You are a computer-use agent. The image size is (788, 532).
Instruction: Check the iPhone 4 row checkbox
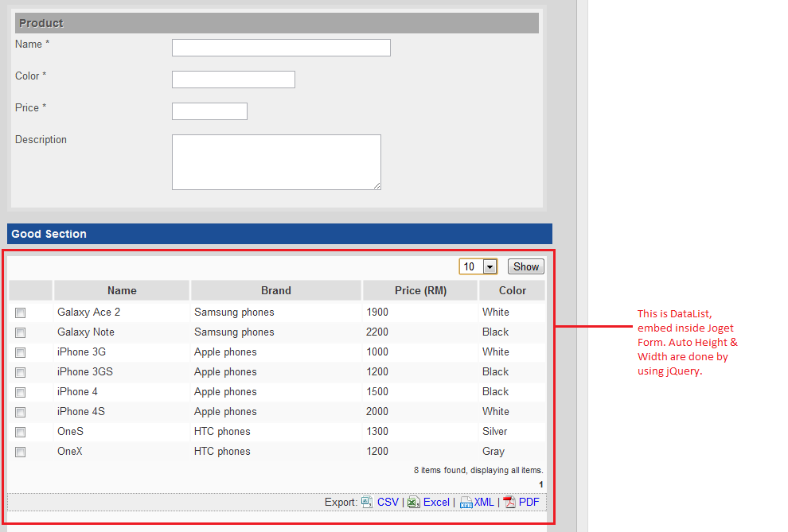coord(20,392)
